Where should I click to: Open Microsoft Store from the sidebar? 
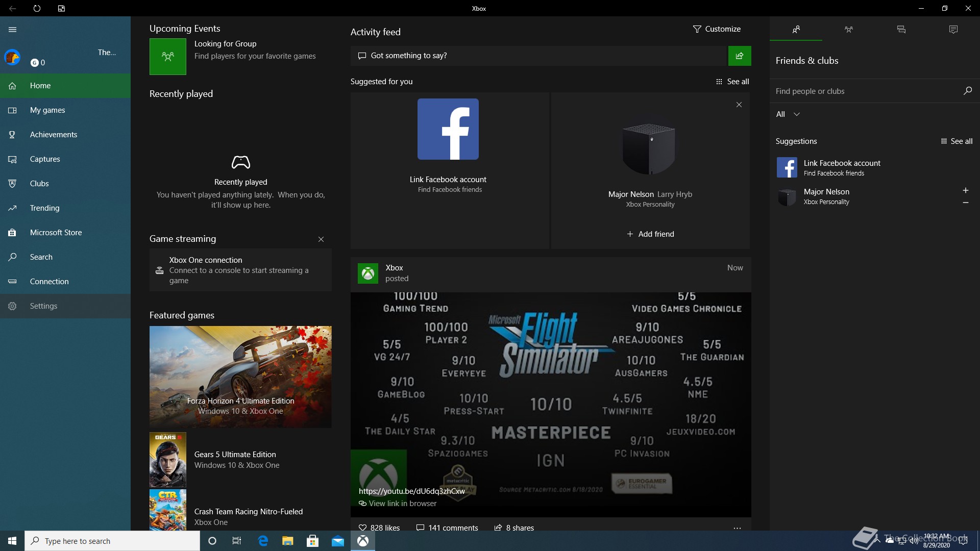(65, 233)
